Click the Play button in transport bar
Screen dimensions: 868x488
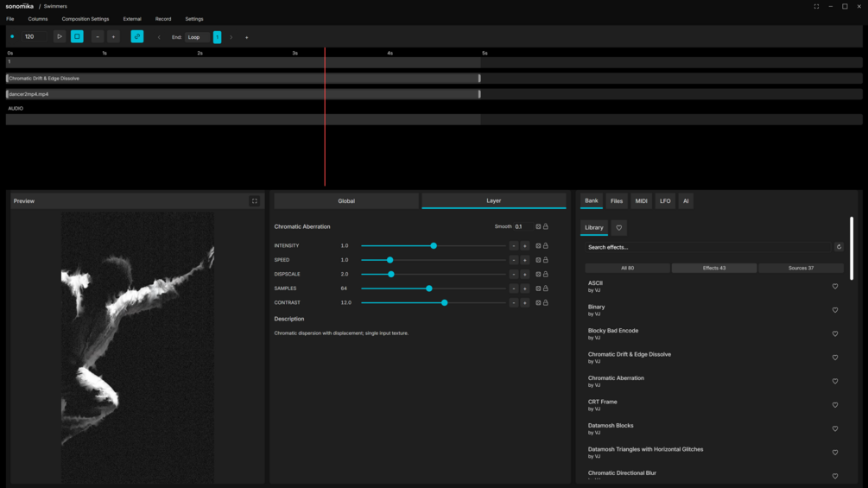coord(60,36)
